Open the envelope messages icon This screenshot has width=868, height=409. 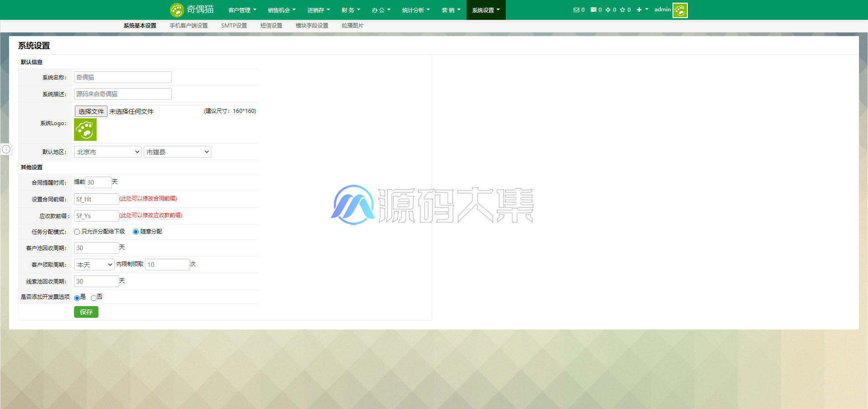pyautogui.click(x=576, y=10)
